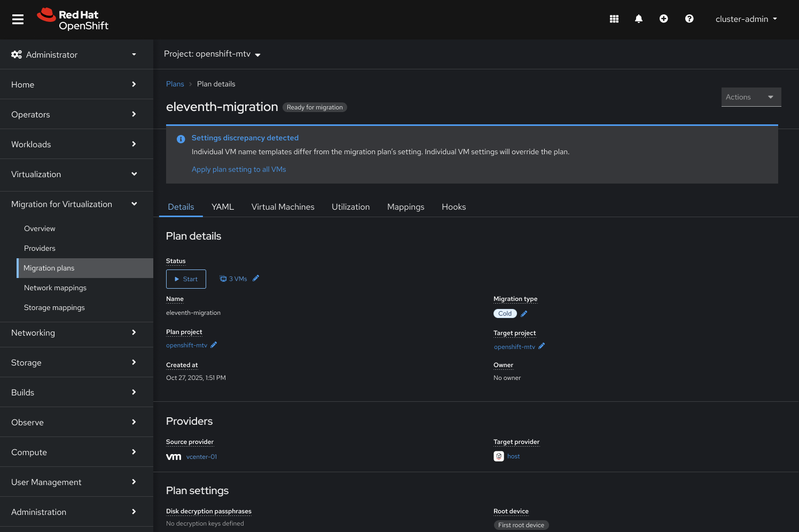Select Storage mappings in sidebar
Viewport: 799px width, 532px height.
54,307
